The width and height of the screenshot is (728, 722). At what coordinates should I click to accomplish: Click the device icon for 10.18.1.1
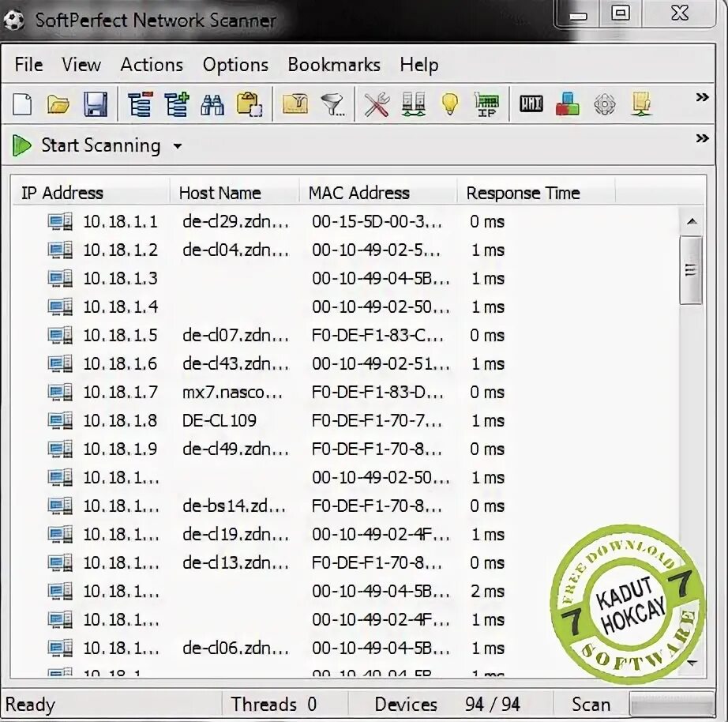pos(60,222)
